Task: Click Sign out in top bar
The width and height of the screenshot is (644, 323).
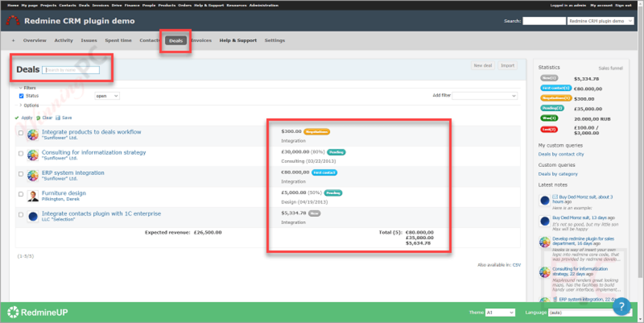Action: click(623, 5)
